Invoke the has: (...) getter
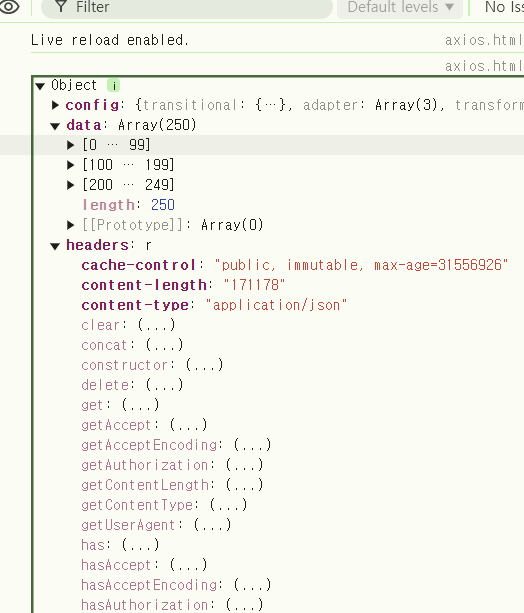Viewport: 524px width, 613px height. pyautogui.click(x=140, y=545)
